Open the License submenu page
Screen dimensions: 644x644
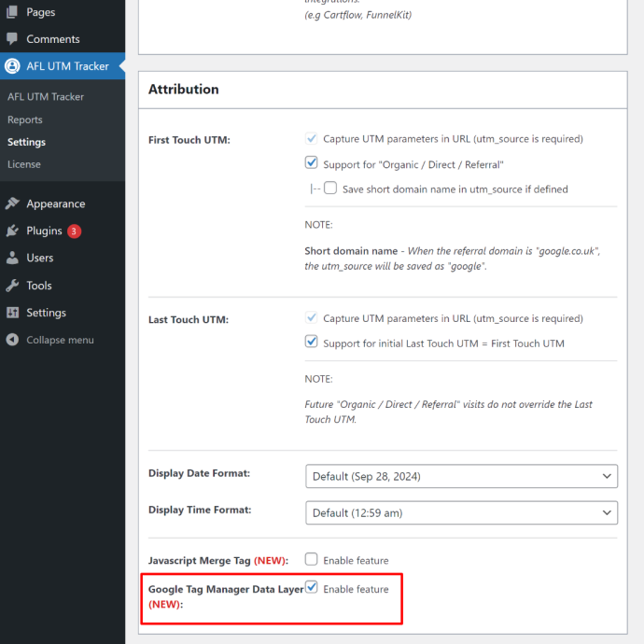pyautogui.click(x=24, y=164)
